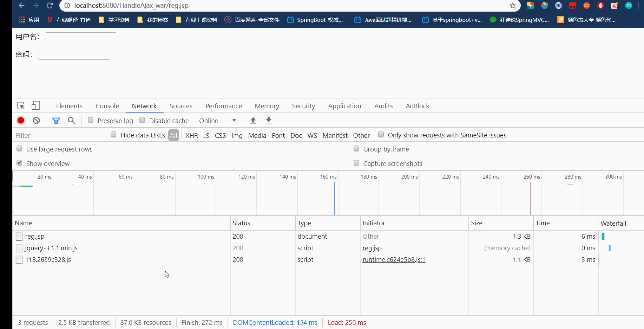Toggle the network filter funnel icon

click(x=56, y=121)
